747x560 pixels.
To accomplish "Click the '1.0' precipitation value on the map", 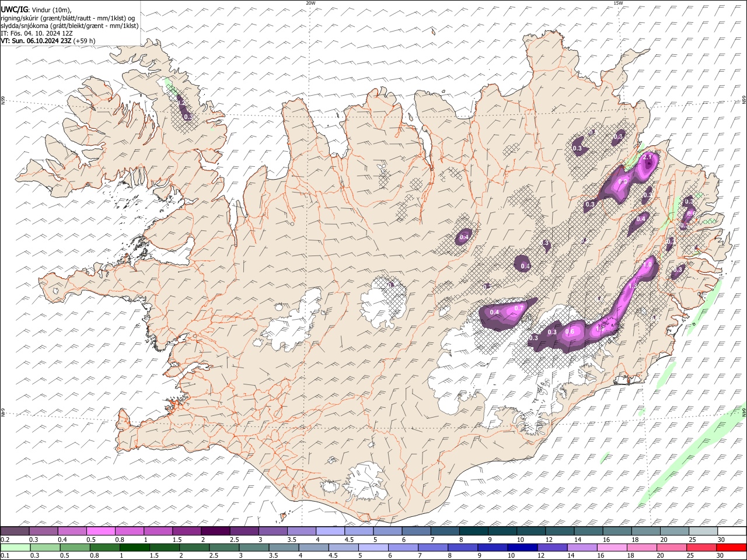I will [x=647, y=264].
